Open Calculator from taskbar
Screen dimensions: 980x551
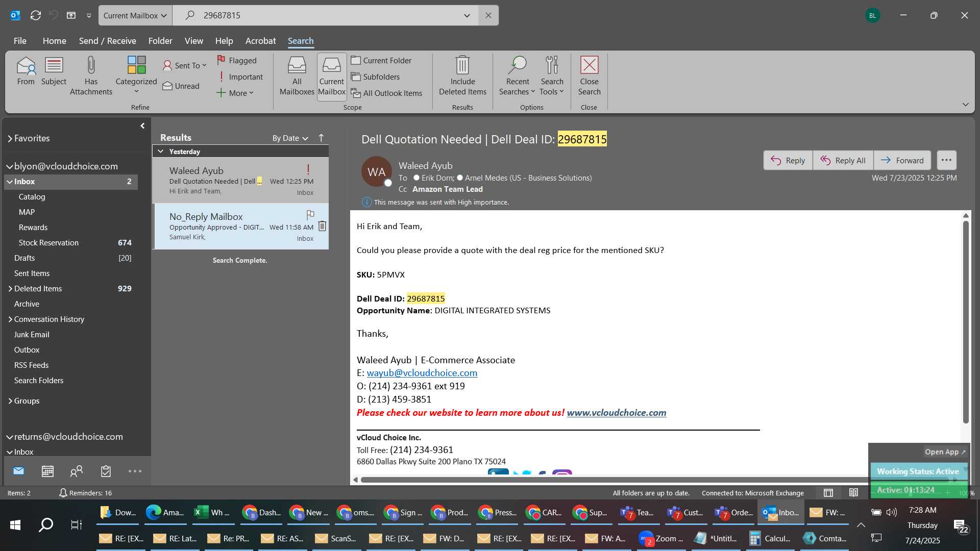tap(770, 538)
